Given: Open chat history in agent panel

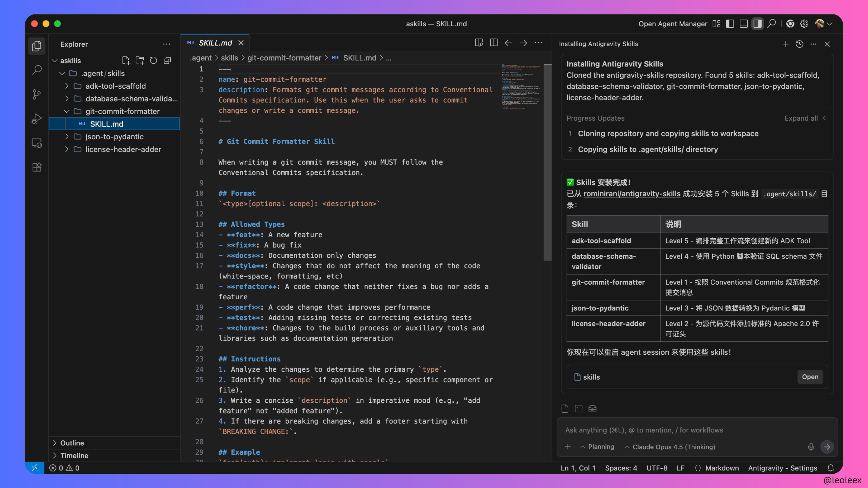Looking at the screenshot, I should 799,44.
